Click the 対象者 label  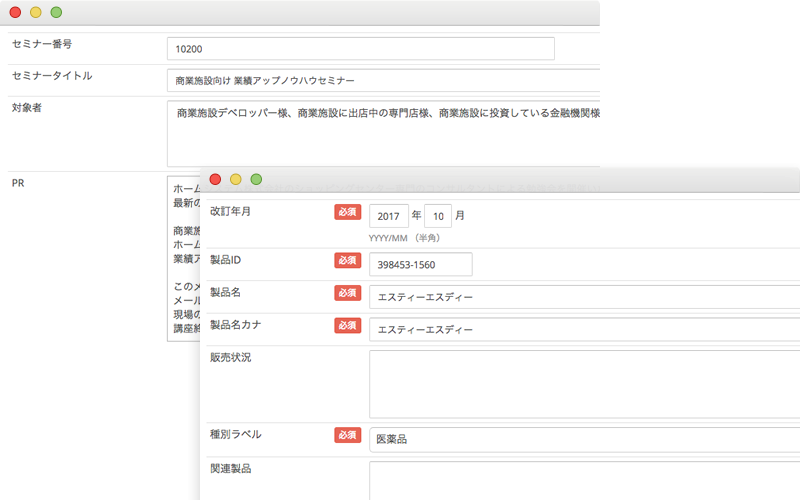(x=27, y=108)
